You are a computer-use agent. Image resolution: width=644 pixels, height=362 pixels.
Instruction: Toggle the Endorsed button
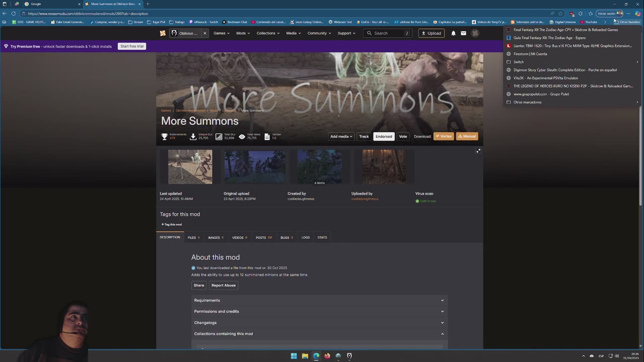coord(383,136)
